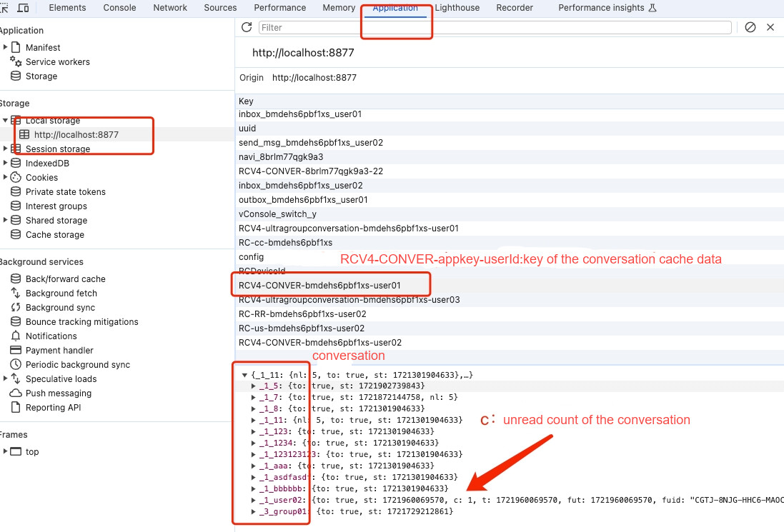Open Notifications bell in Background services
The image size is (784, 532).
16,336
